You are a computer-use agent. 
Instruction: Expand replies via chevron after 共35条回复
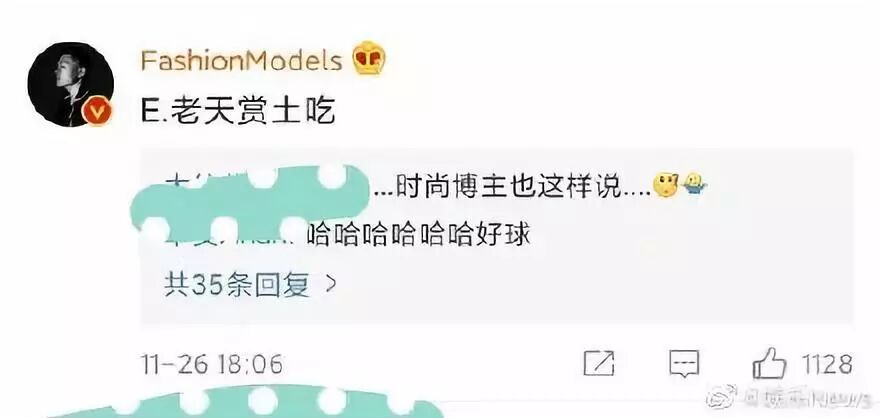coord(331,284)
